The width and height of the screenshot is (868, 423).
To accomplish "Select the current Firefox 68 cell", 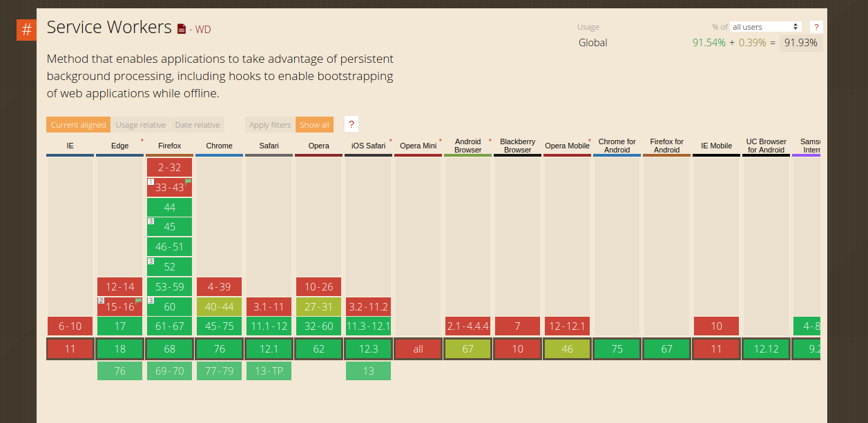I will (169, 348).
